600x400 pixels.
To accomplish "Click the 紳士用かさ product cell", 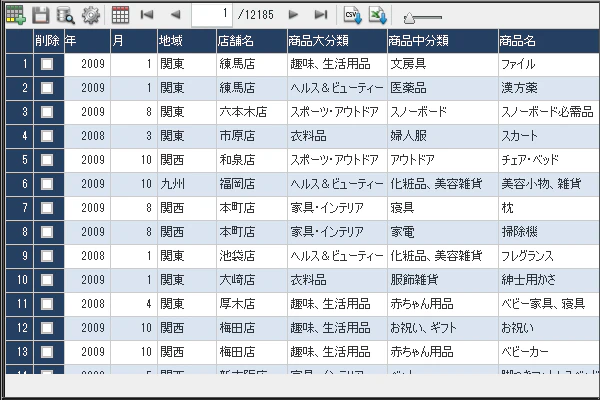I will [x=549, y=280].
